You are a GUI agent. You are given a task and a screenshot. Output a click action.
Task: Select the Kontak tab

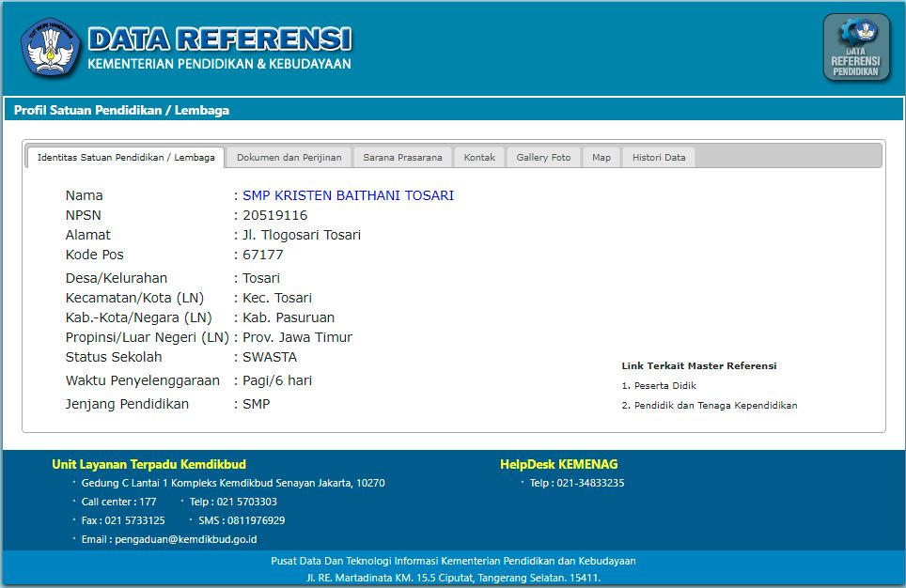(x=479, y=158)
